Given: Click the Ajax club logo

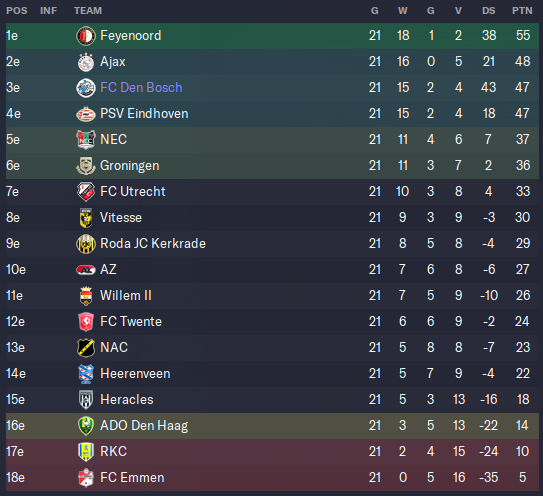Looking at the screenshot, I should [86, 62].
